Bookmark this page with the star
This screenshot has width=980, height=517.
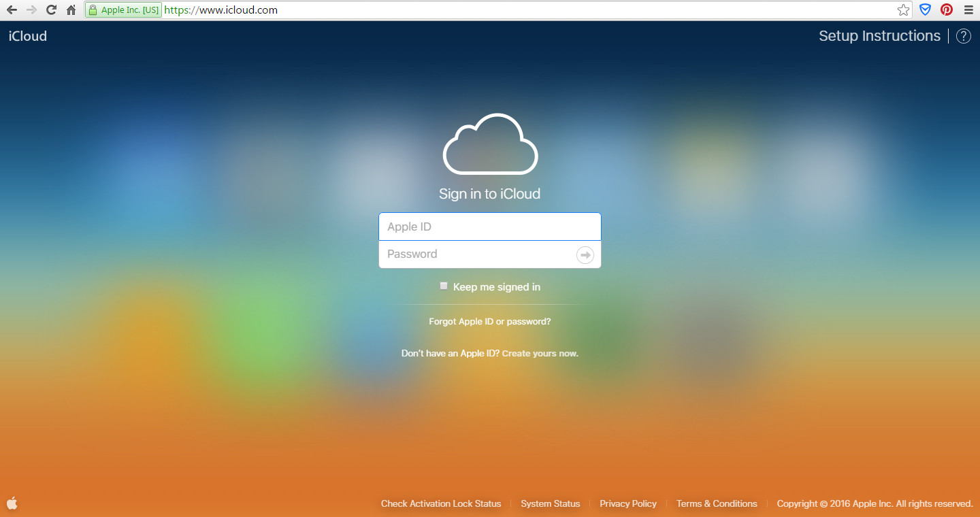(x=903, y=10)
